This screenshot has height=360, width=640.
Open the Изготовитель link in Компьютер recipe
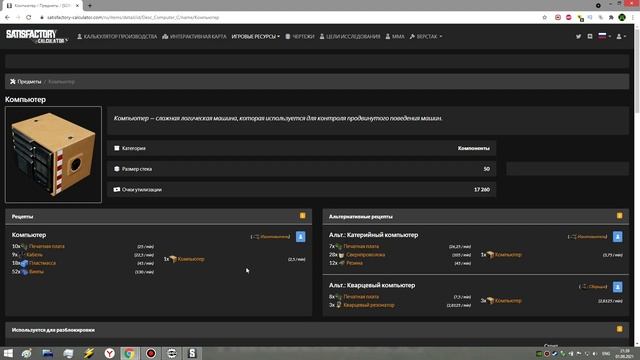coord(274,237)
